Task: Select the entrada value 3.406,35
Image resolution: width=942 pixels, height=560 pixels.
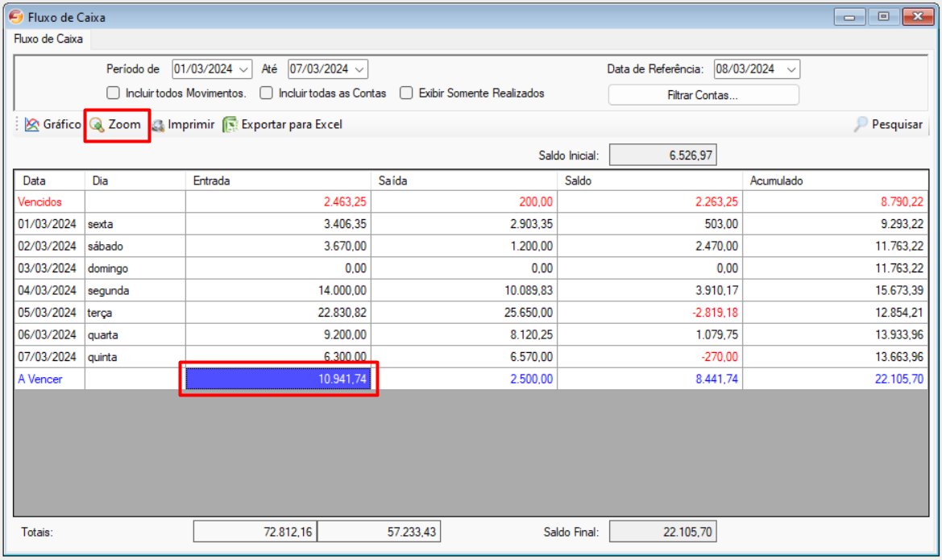Action: (x=278, y=224)
